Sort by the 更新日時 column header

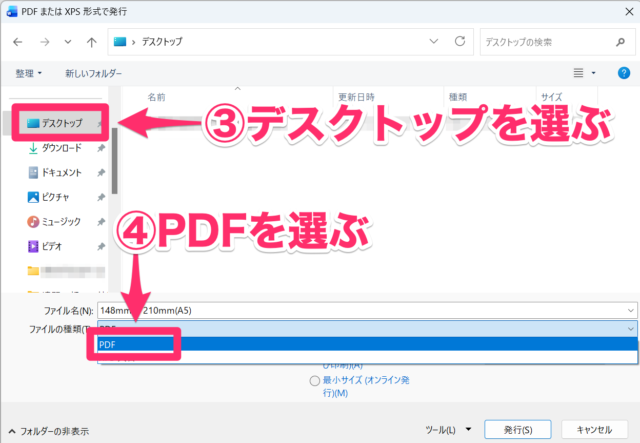coord(356,97)
